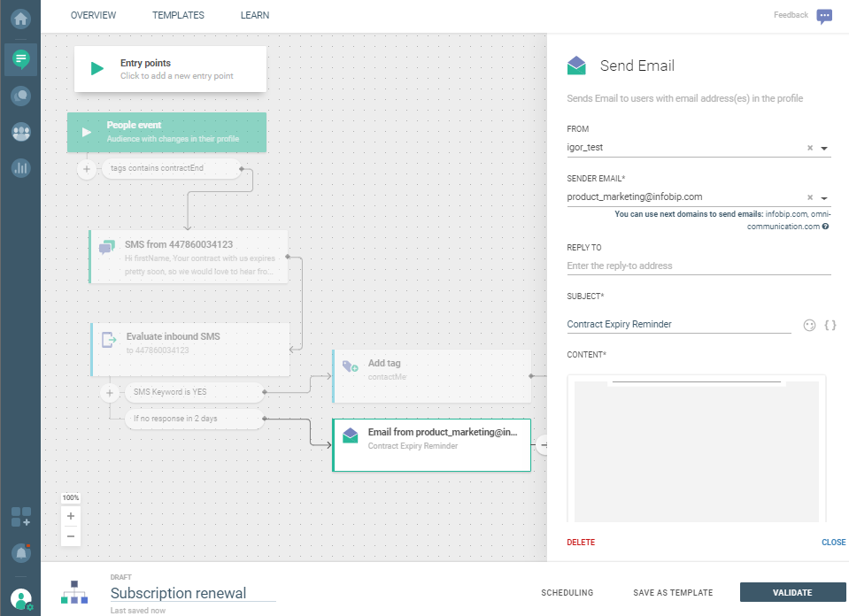Click the Home icon in sidebar
Screen dimensions: 849x616
[20, 19]
